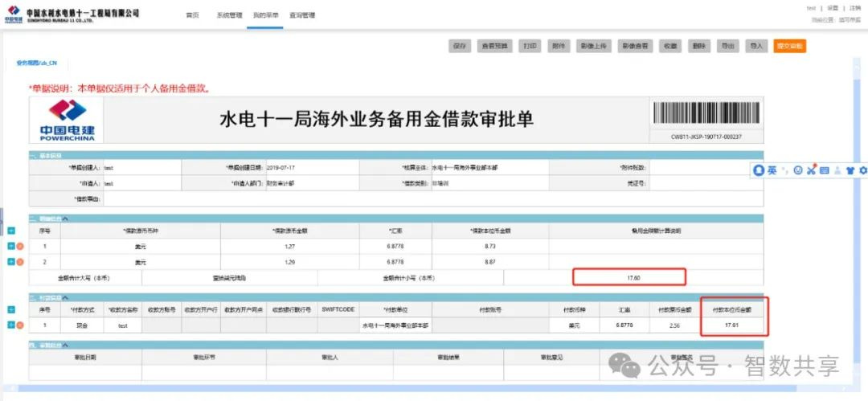The width and height of the screenshot is (868, 401).
Task: Go to 首页 in the top navigation
Action: tap(192, 15)
